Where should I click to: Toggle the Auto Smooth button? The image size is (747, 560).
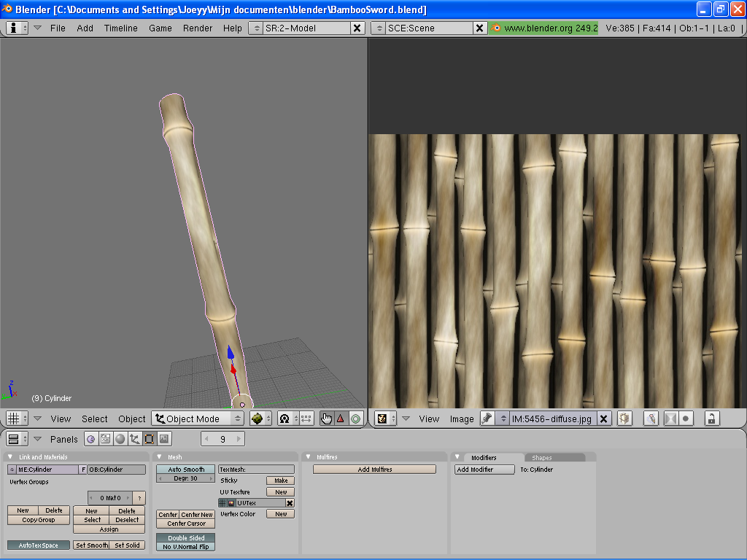click(186, 470)
